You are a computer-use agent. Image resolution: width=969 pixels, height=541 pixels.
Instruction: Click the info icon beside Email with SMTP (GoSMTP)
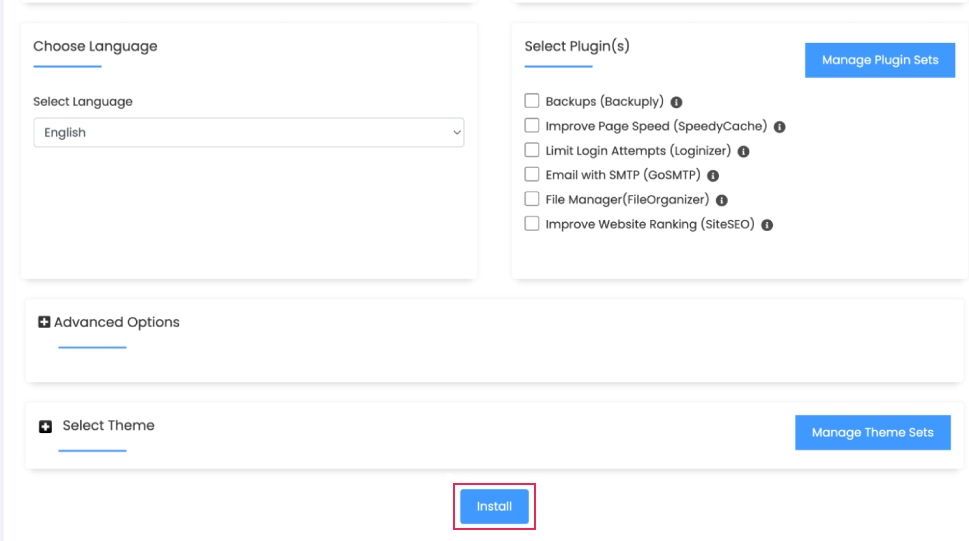click(713, 176)
